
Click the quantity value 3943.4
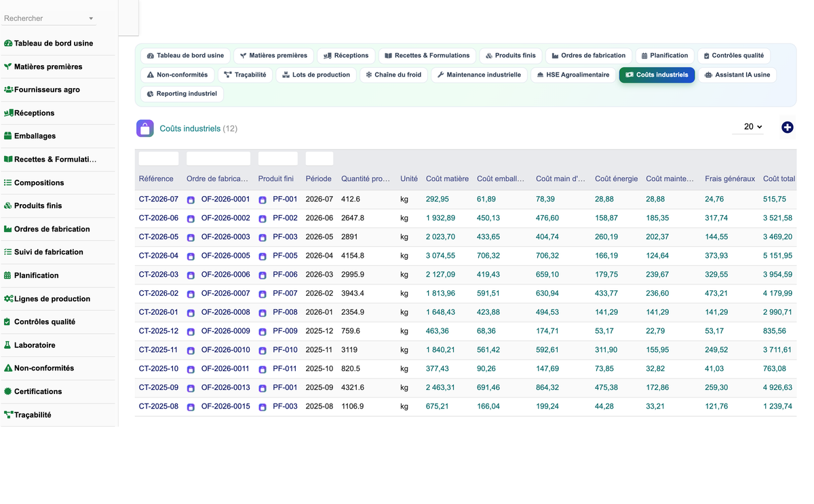coord(353,294)
